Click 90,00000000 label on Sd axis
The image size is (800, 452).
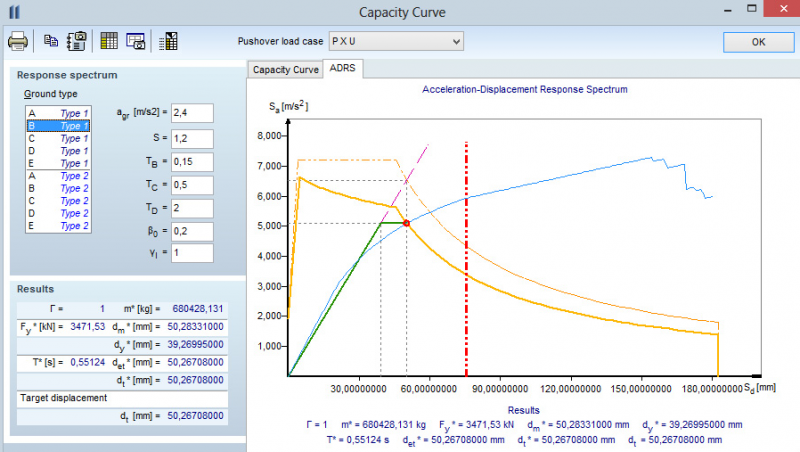click(x=500, y=389)
